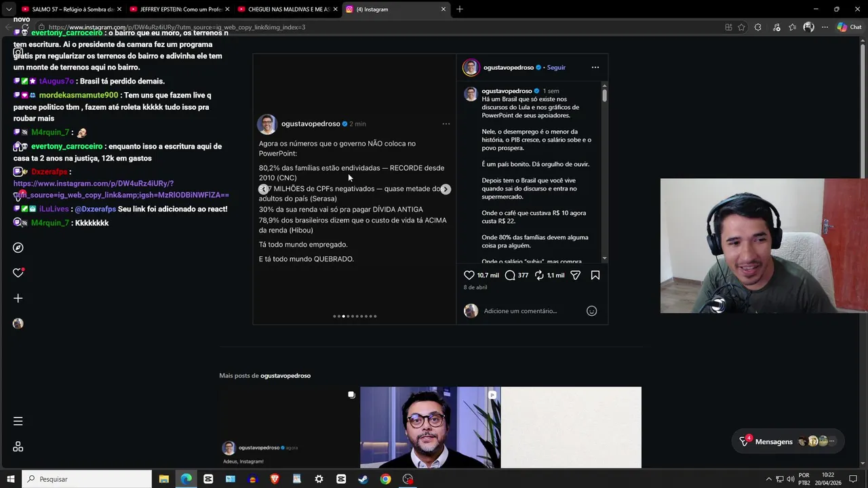The width and height of the screenshot is (868, 488).
Task: Repost using the circular arrows icon
Action: coord(539,275)
